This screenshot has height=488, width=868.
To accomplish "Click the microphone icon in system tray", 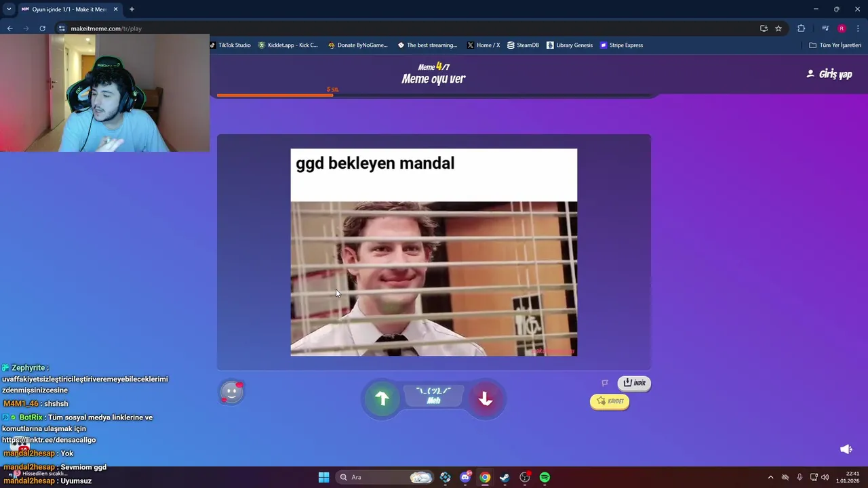I will pyautogui.click(x=800, y=477).
